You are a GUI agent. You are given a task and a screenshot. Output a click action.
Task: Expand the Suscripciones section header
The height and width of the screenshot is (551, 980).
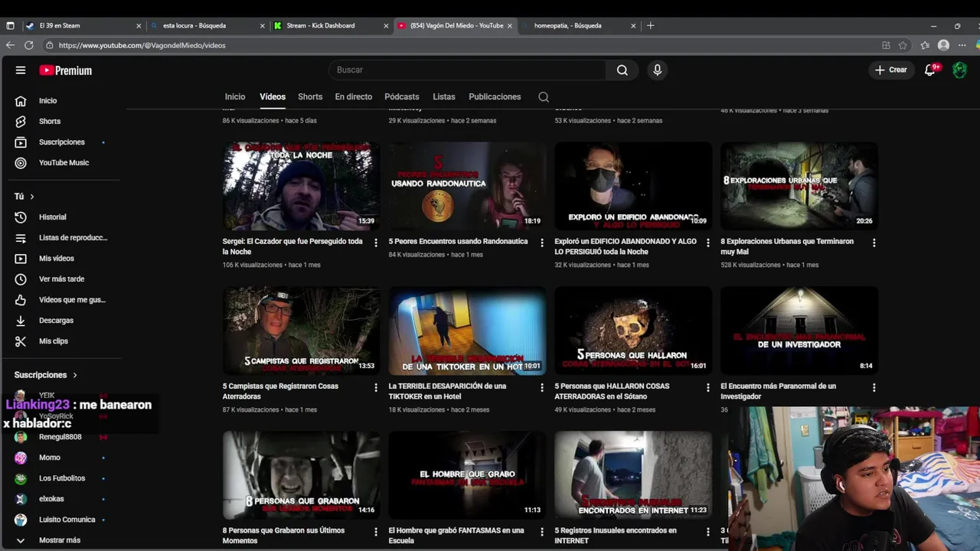[46, 375]
